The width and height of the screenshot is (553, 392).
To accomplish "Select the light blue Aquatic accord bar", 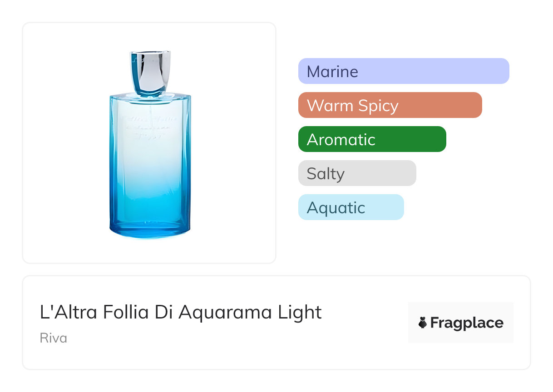I will 351,207.
